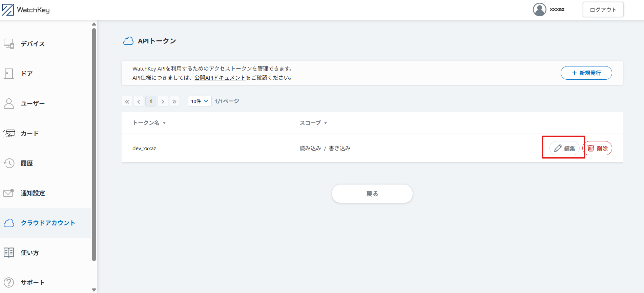644x293 pixels.
Task: Click the Support question mark icon
Action: click(x=9, y=282)
